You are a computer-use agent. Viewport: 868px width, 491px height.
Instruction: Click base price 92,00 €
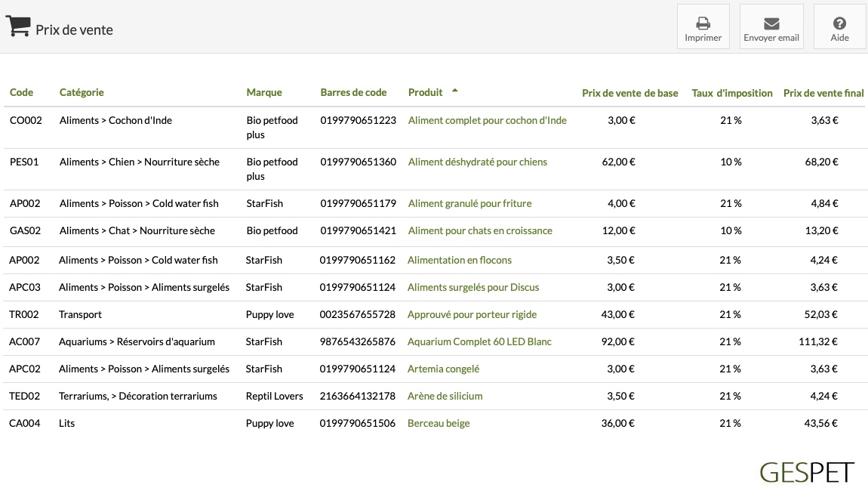coord(617,341)
